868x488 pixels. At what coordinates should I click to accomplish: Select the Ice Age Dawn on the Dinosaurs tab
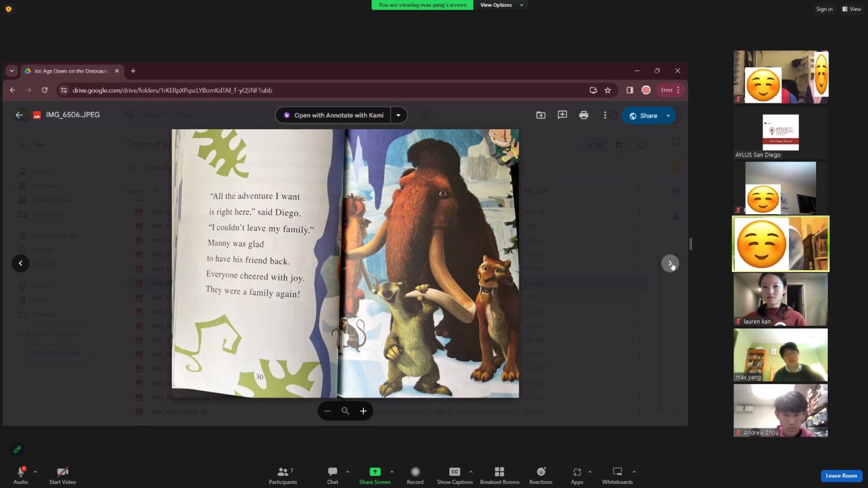(x=71, y=71)
